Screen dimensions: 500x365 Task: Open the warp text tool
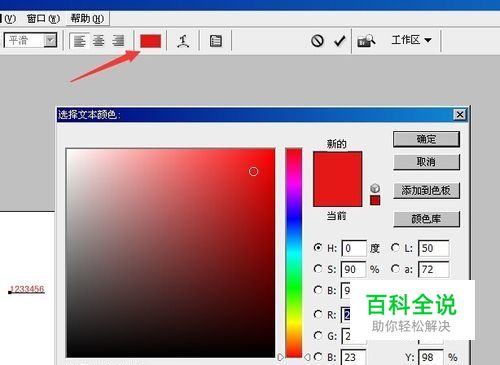coord(183,41)
